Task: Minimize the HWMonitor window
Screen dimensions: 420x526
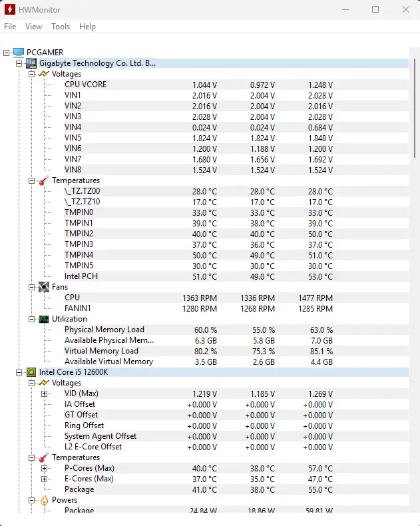Action: (x=345, y=9)
